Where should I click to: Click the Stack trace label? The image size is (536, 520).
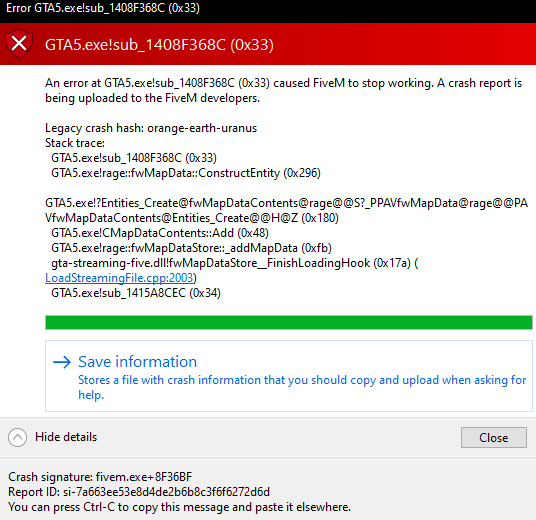pos(75,143)
